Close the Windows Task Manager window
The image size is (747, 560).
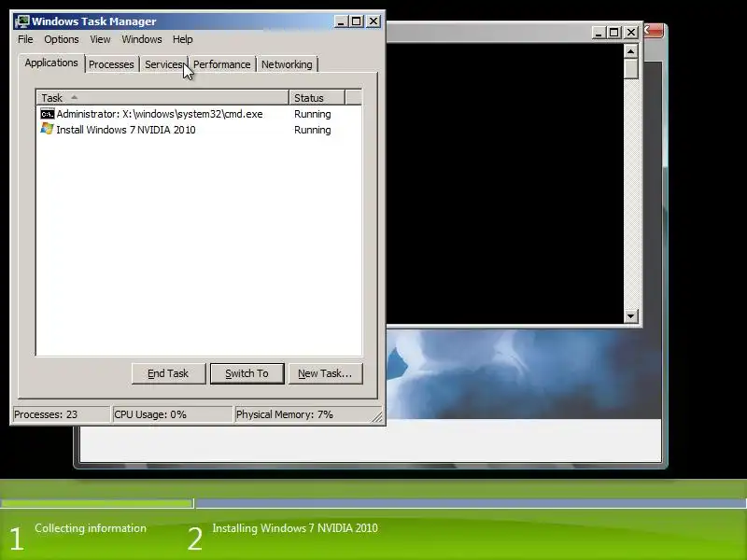(x=373, y=21)
